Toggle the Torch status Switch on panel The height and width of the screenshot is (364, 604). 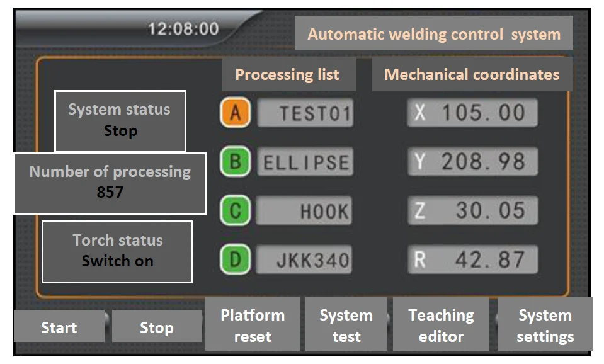tap(117, 251)
